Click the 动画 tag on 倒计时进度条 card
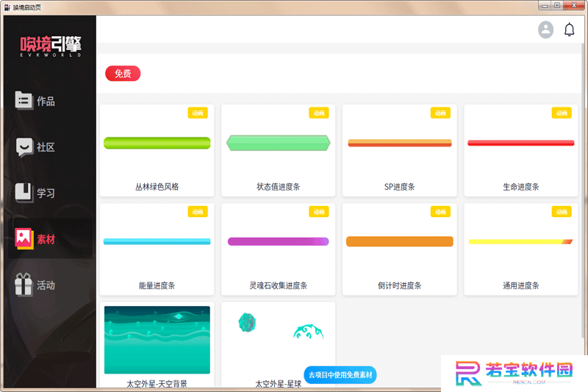The height and width of the screenshot is (392, 588). [440, 212]
